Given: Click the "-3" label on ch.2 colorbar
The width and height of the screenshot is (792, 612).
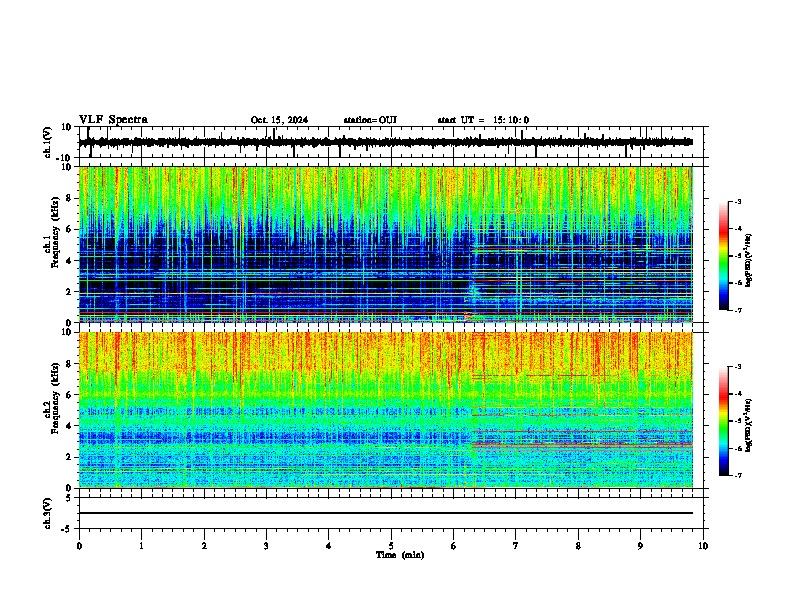Looking at the screenshot, I should tap(738, 367).
